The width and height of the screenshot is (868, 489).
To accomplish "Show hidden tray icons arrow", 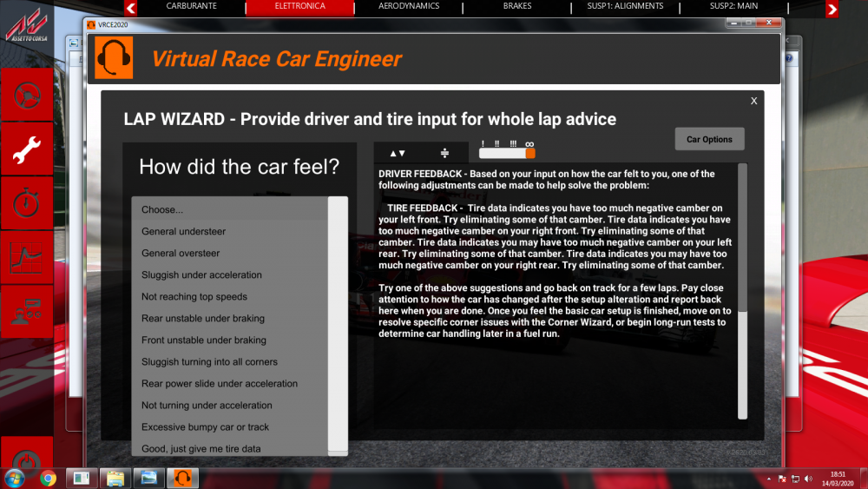I will coord(768,479).
